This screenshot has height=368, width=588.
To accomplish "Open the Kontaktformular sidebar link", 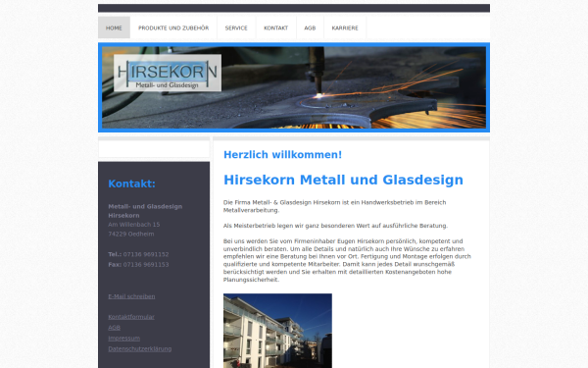I will pyautogui.click(x=131, y=317).
